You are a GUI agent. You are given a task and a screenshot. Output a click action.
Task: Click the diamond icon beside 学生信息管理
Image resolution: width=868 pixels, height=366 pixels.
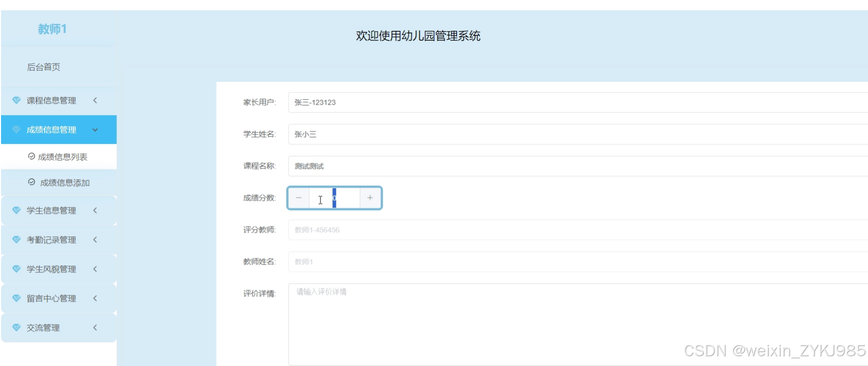pos(16,211)
